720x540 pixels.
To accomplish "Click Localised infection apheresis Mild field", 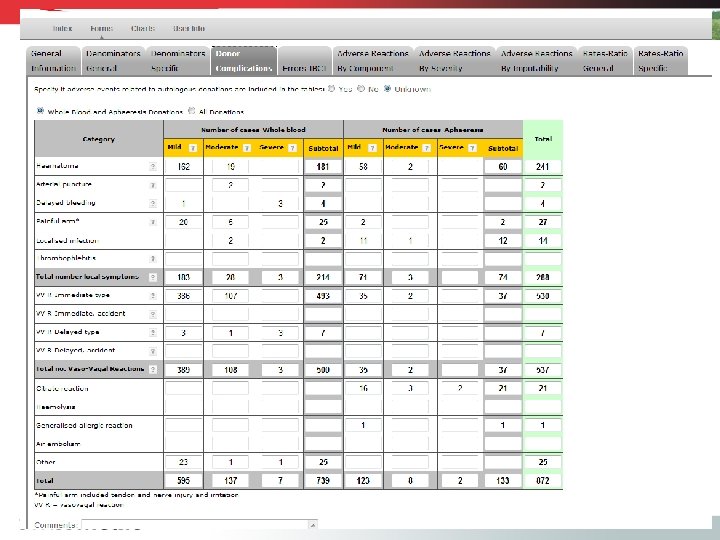I will (363, 241).
